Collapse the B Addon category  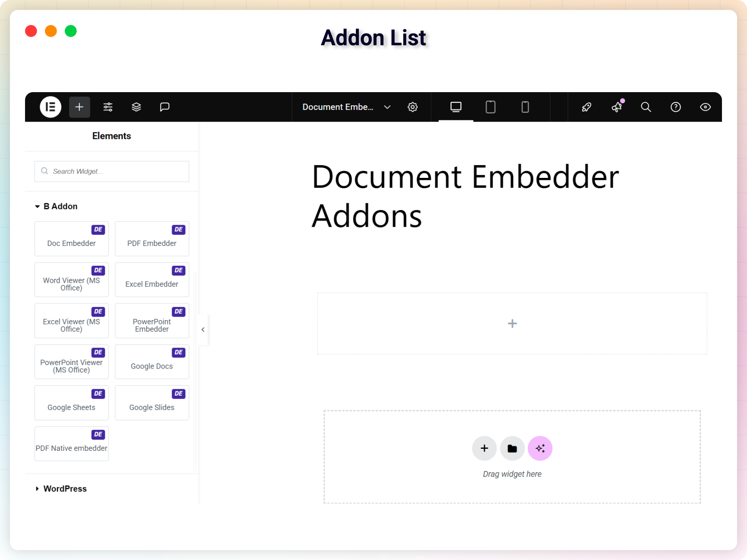point(56,206)
